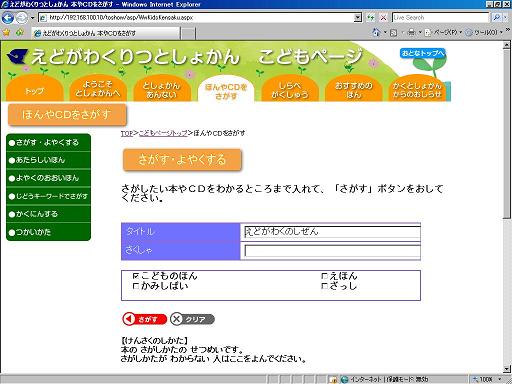Image resolution: width=512 pixels, height=384 pixels.
Task: Click the Refresh page icon
Action: [371, 18]
